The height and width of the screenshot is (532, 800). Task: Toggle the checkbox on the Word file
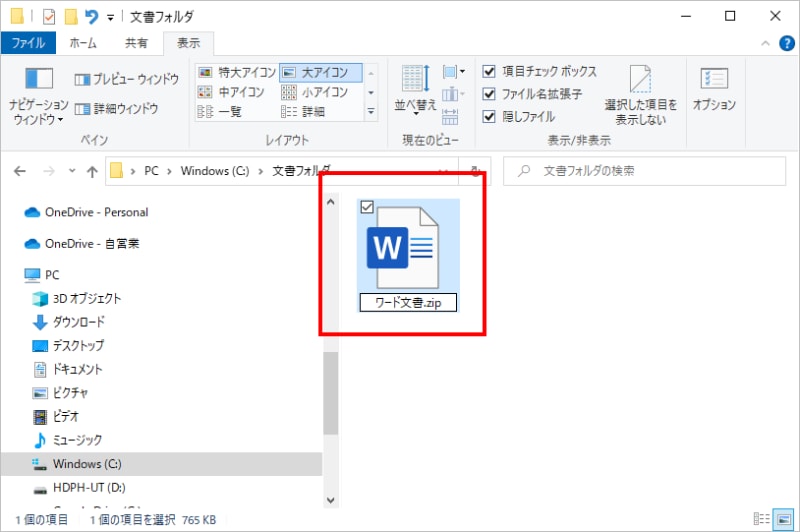[x=367, y=207]
